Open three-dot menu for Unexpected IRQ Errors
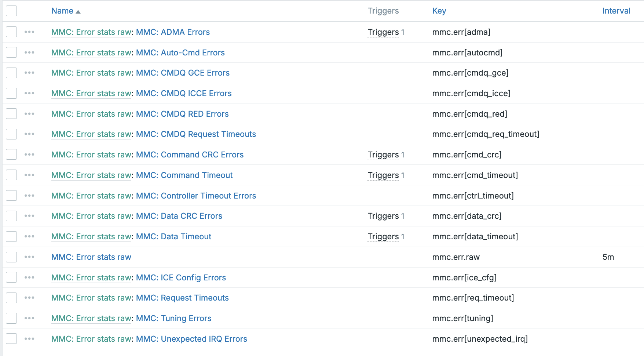Viewport: 644px width, 356px height. click(29, 339)
